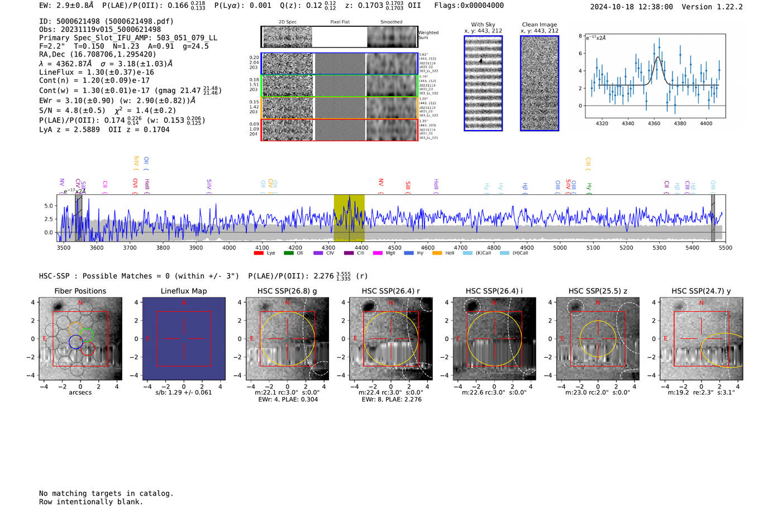Click Primary Spec_Slot_IFU_AMP 503_051_079_LL text
This screenshot has height=532, width=782.
click(x=128, y=38)
